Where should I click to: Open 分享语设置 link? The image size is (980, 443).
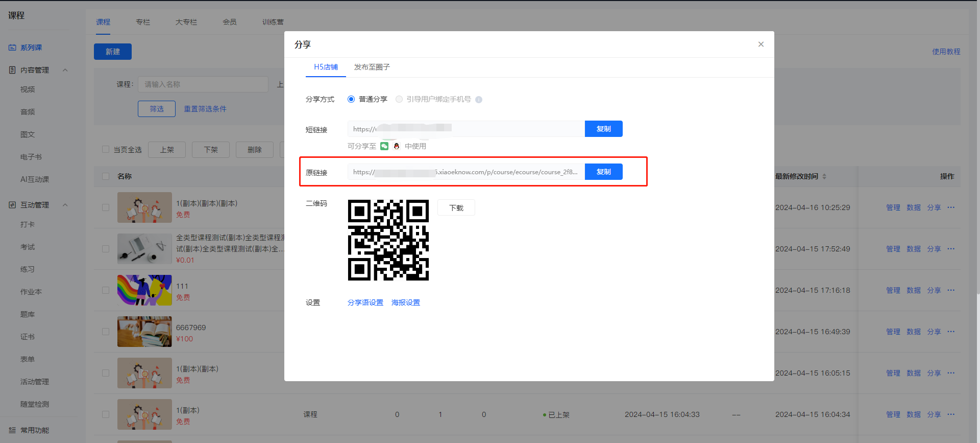(365, 302)
